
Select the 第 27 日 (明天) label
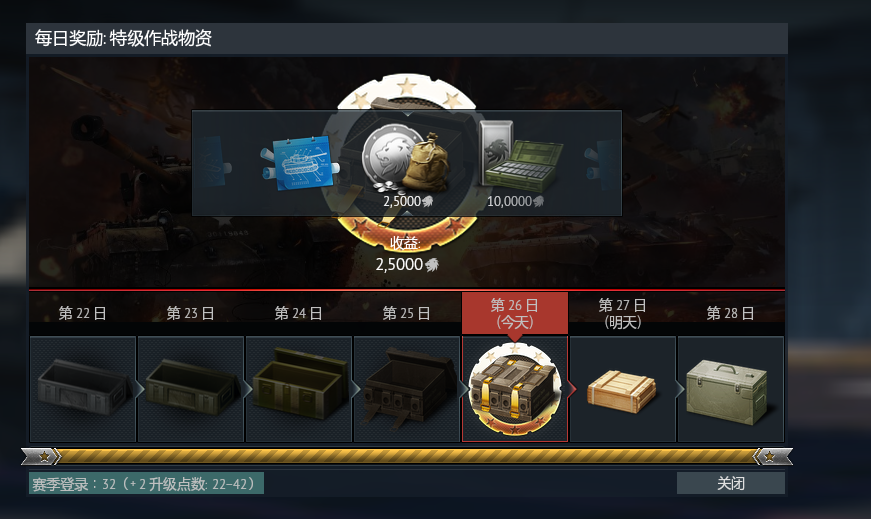[x=622, y=313]
